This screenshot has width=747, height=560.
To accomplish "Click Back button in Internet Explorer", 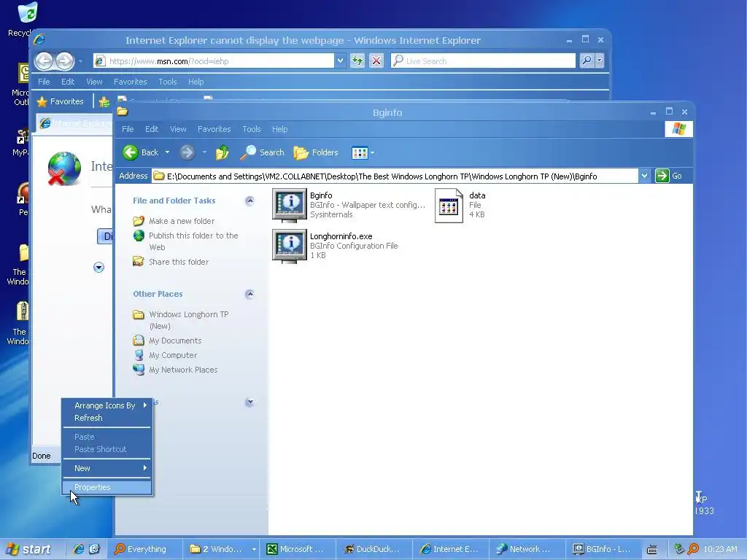I will (44, 61).
